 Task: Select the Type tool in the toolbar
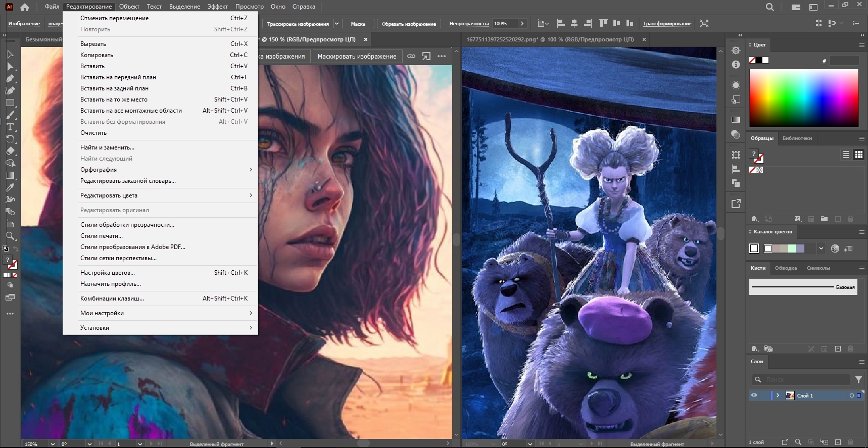10,127
